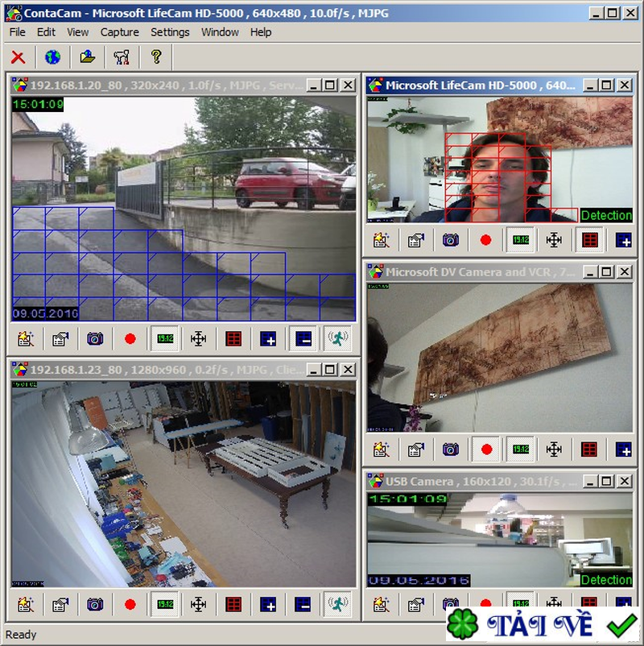Toggle the red detection grid on the LifeCam HD-5000
This screenshot has height=646, width=644.
pyautogui.click(x=590, y=240)
